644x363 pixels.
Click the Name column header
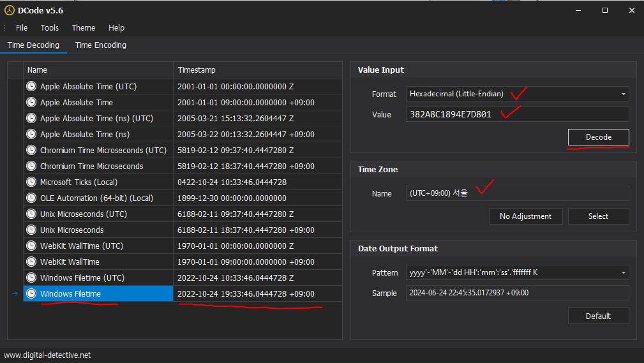click(x=98, y=70)
